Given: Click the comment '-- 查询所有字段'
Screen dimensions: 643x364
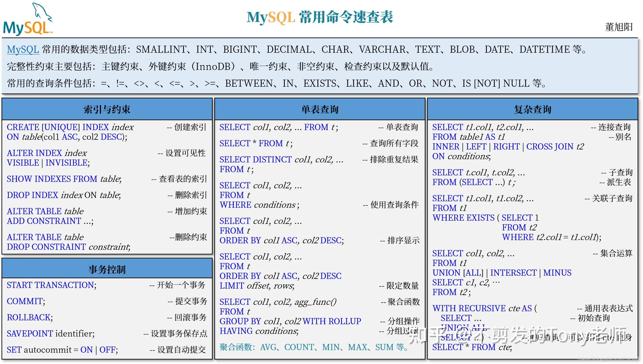Looking at the screenshot, I should (x=390, y=143).
